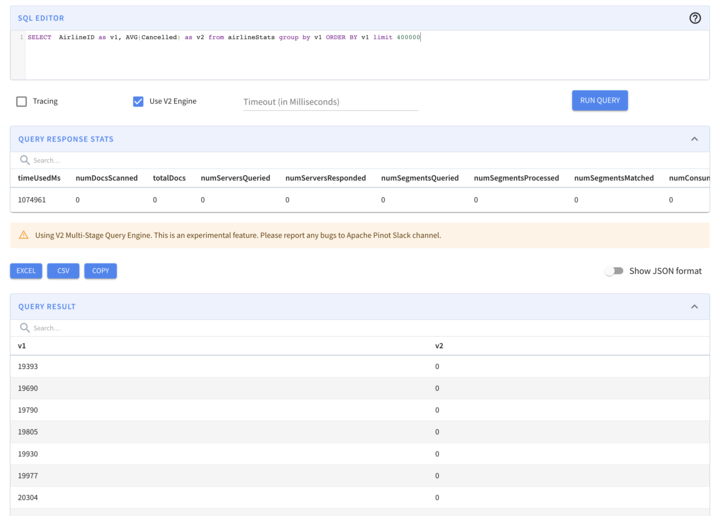Toggle the Show JSON format switch
This screenshot has height=516, width=720.
click(x=614, y=271)
